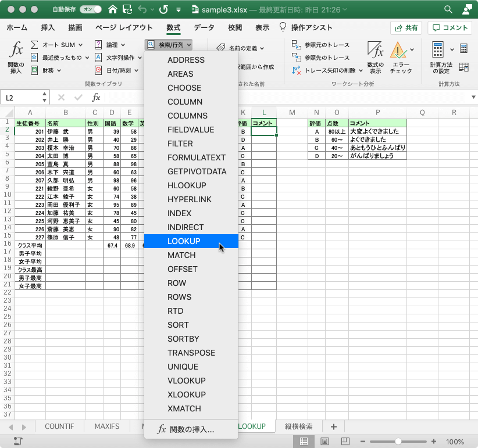The width and height of the screenshot is (478, 448).
Task: Click the zoom out minus button
Action: 362,441
